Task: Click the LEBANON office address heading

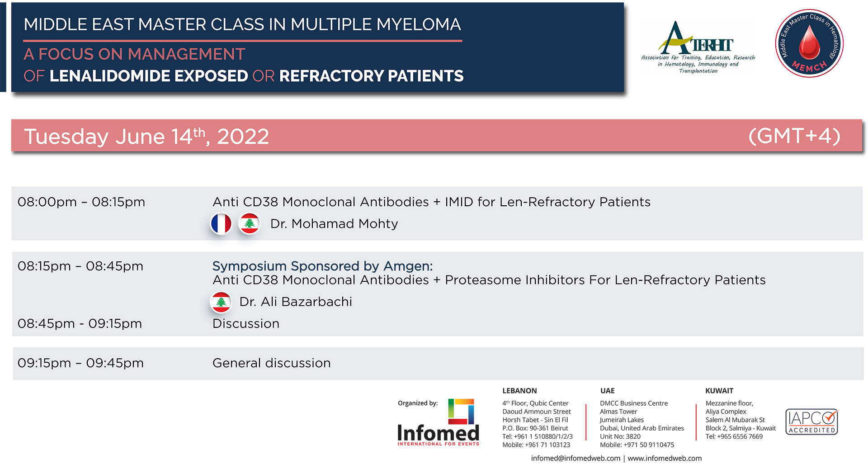Action: tap(519, 391)
